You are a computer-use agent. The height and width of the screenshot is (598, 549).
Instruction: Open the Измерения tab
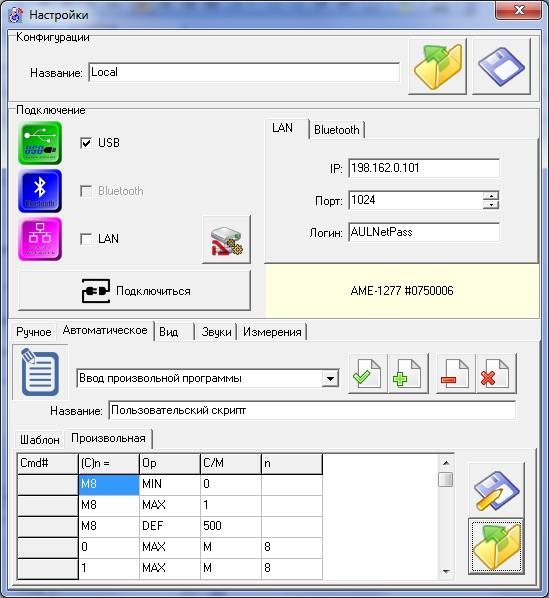[272, 332]
